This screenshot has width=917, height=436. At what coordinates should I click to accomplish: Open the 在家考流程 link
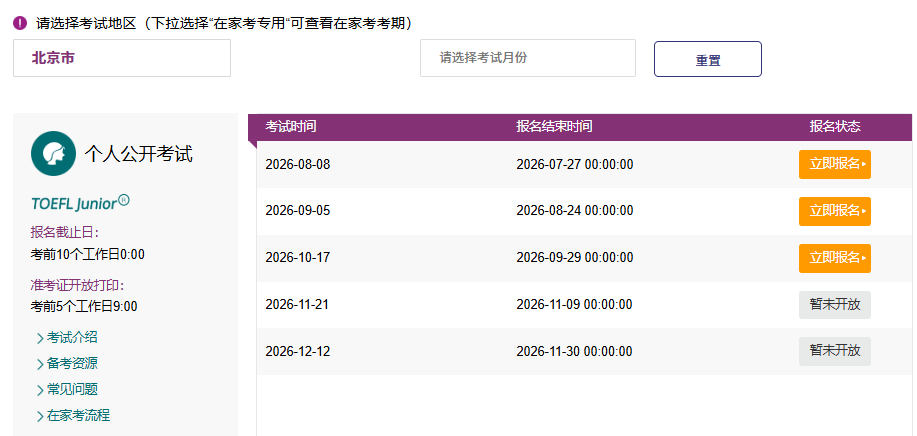78,416
